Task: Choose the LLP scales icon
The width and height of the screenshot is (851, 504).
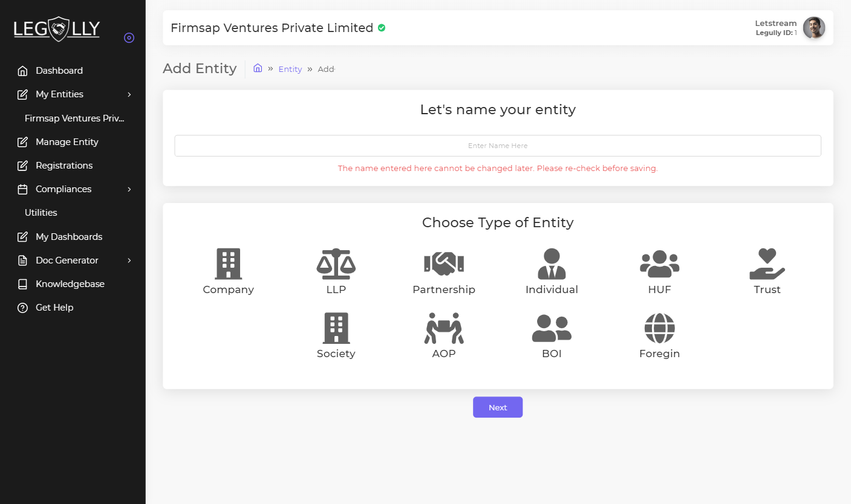Action: [336, 263]
